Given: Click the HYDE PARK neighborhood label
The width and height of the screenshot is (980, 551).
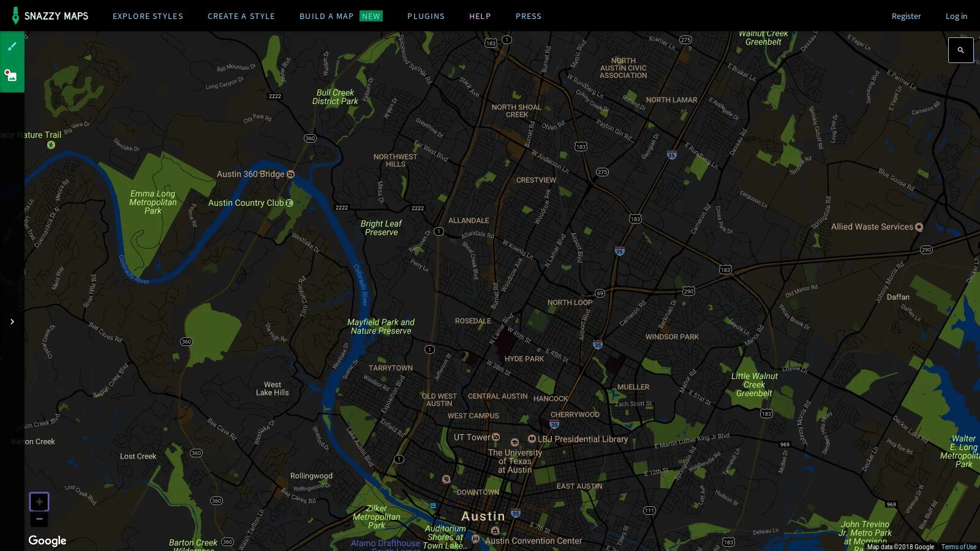Looking at the screenshot, I should [x=524, y=359].
